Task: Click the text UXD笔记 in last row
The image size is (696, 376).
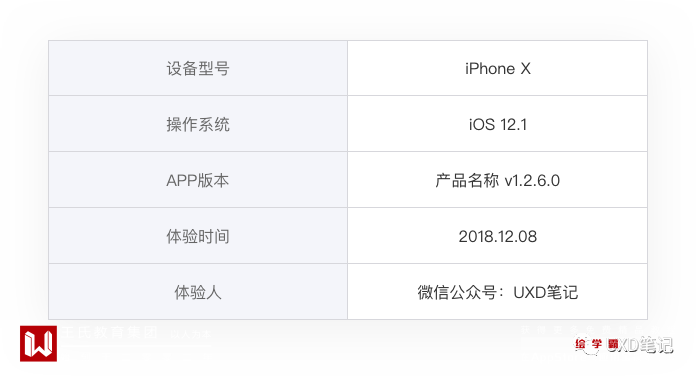Action: pyautogui.click(x=546, y=292)
